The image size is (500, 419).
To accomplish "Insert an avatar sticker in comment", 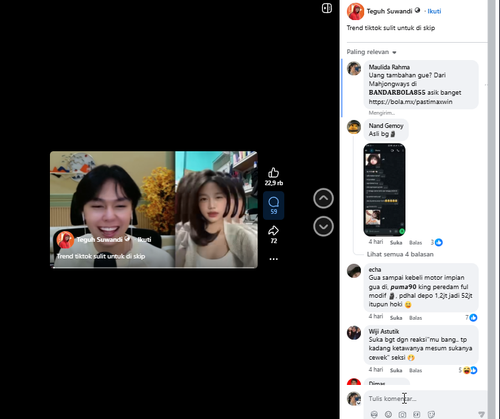I will click(x=374, y=414).
